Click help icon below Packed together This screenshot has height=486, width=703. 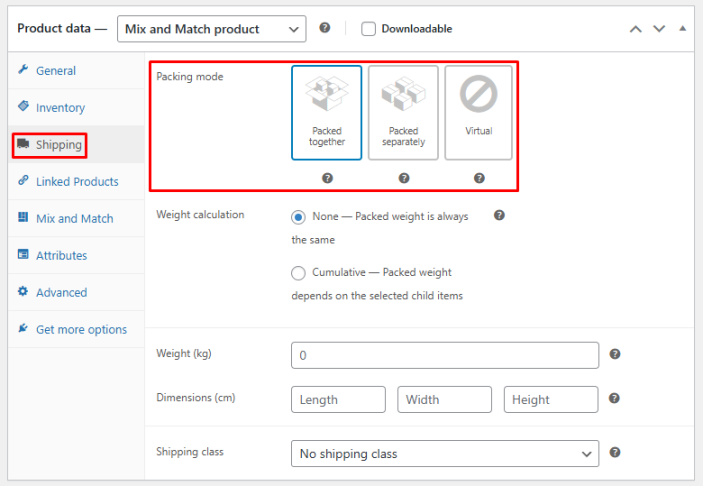click(327, 178)
